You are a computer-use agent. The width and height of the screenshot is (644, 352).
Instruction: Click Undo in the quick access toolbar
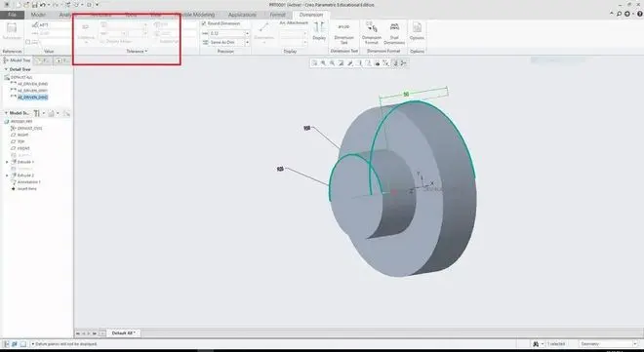click(42, 5)
